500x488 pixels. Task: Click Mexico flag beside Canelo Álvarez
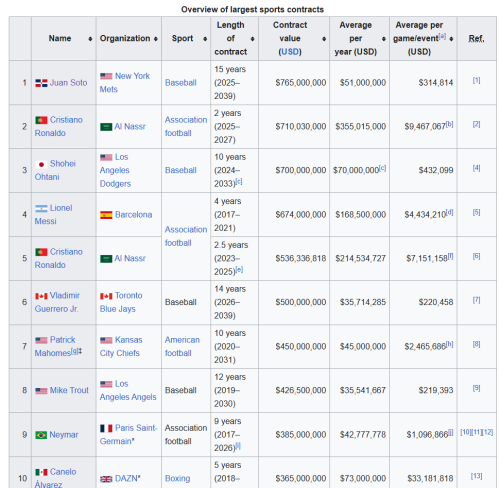pos(41,472)
